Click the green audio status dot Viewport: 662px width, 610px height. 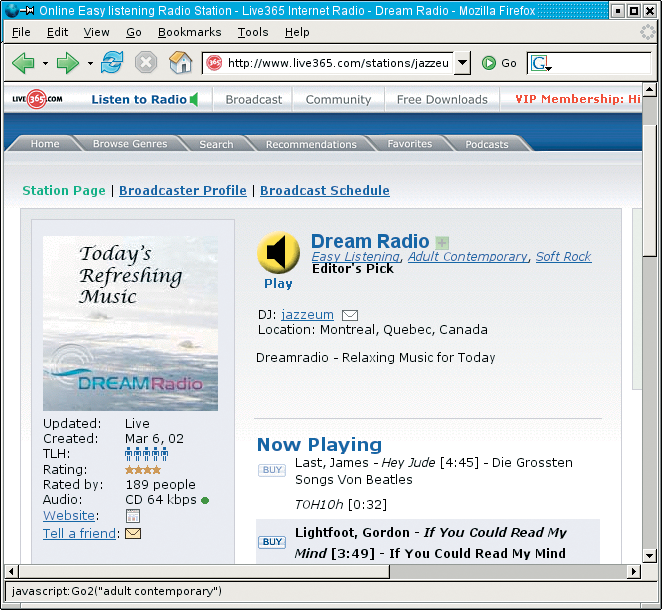[205, 500]
